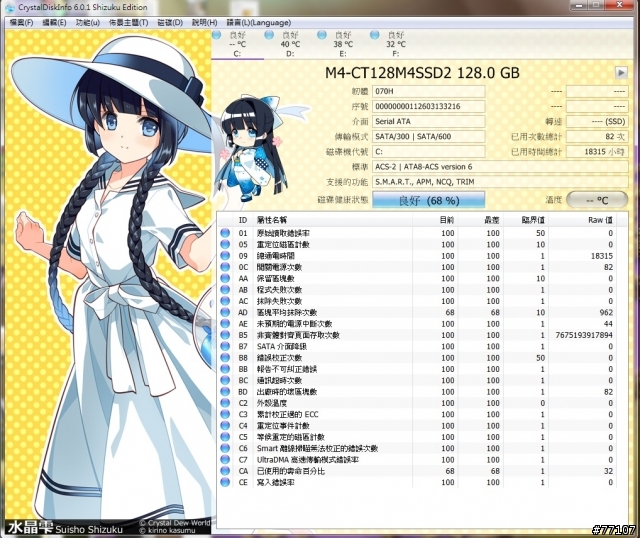The height and width of the screenshot is (538, 640).
Task: Click the status icon for attribute 05
Action: coord(225,244)
